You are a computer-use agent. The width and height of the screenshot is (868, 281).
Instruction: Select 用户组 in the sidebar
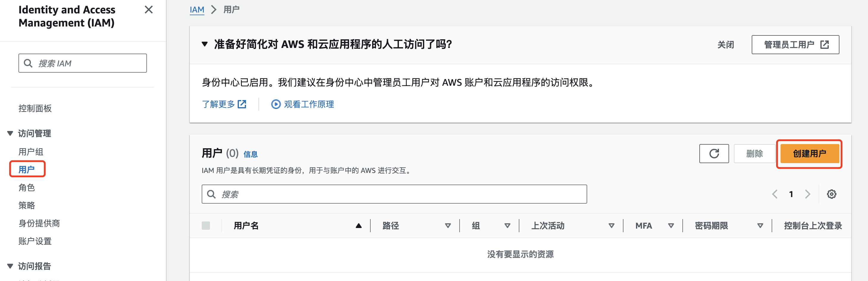point(31,152)
